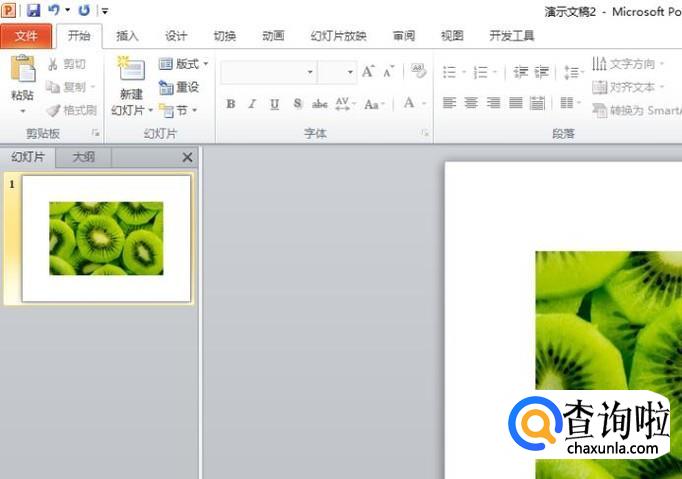Open the 幻灯片放映 (Slide Show) tab

(x=338, y=36)
